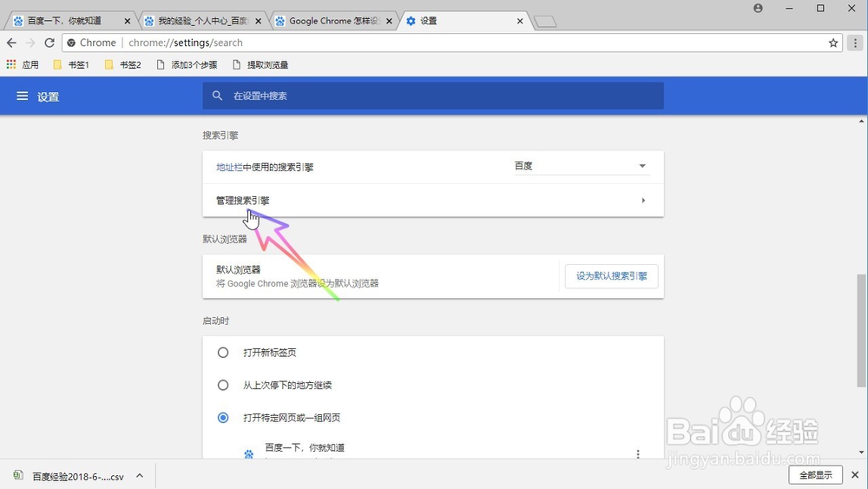Open the 书签2 bookmark folder
This screenshot has width=868, height=489.
click(x=123, y=65)
